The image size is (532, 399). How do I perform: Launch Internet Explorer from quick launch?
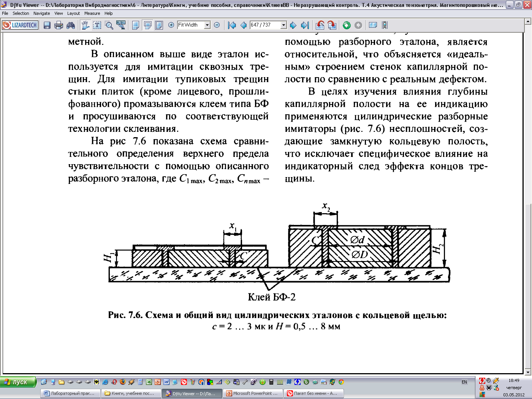[105, 382]
